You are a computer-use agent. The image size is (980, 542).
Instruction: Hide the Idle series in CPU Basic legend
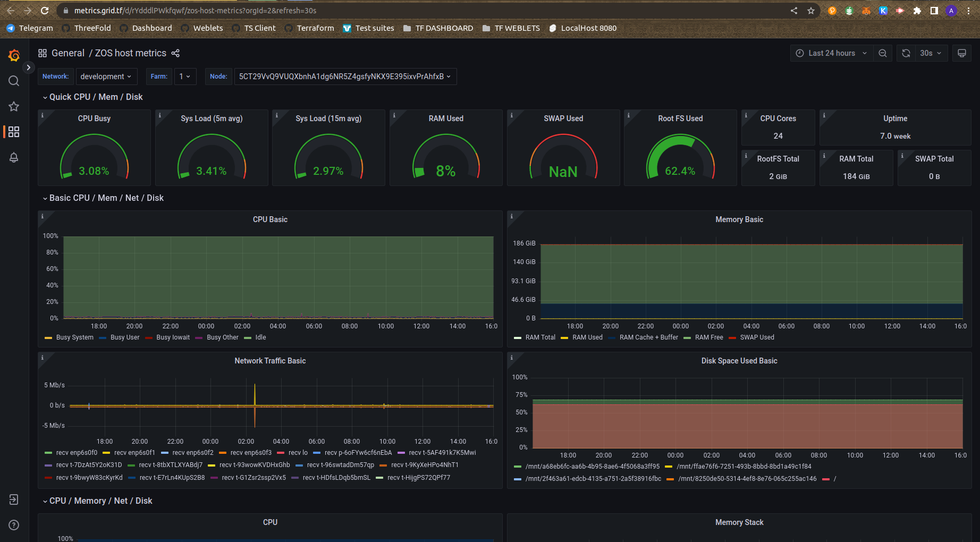point(260,337)
